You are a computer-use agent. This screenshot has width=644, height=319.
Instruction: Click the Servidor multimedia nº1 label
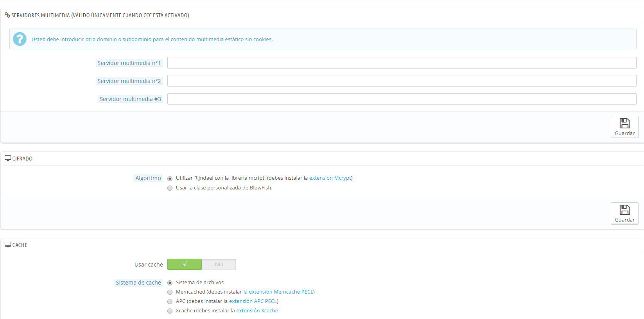coord(129,63)
